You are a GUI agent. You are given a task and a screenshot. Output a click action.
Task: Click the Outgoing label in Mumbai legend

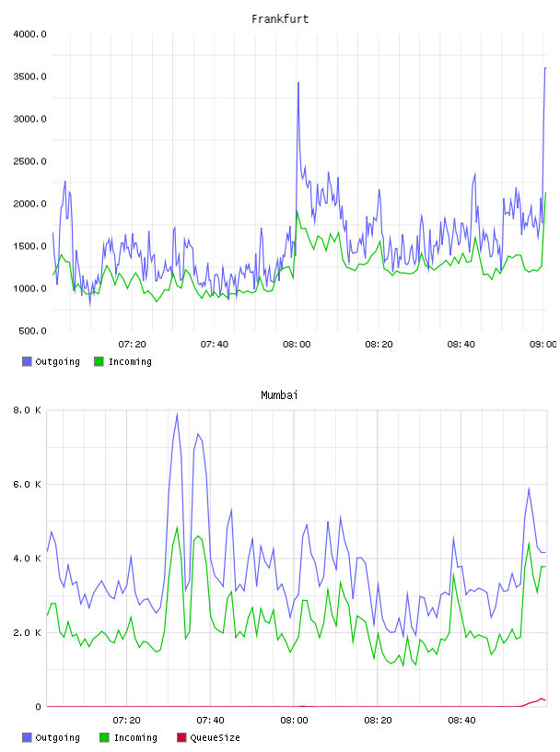click(x=57, y=737)
